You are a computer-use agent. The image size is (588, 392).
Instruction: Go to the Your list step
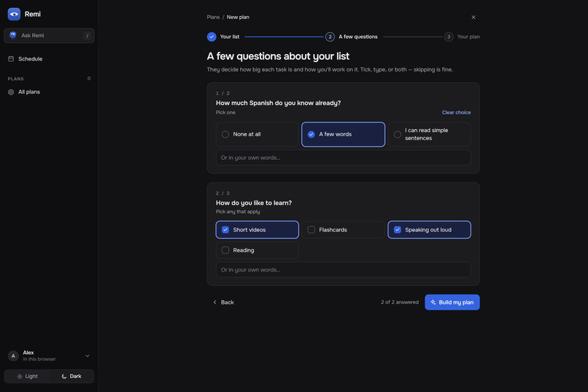point(223,36)
